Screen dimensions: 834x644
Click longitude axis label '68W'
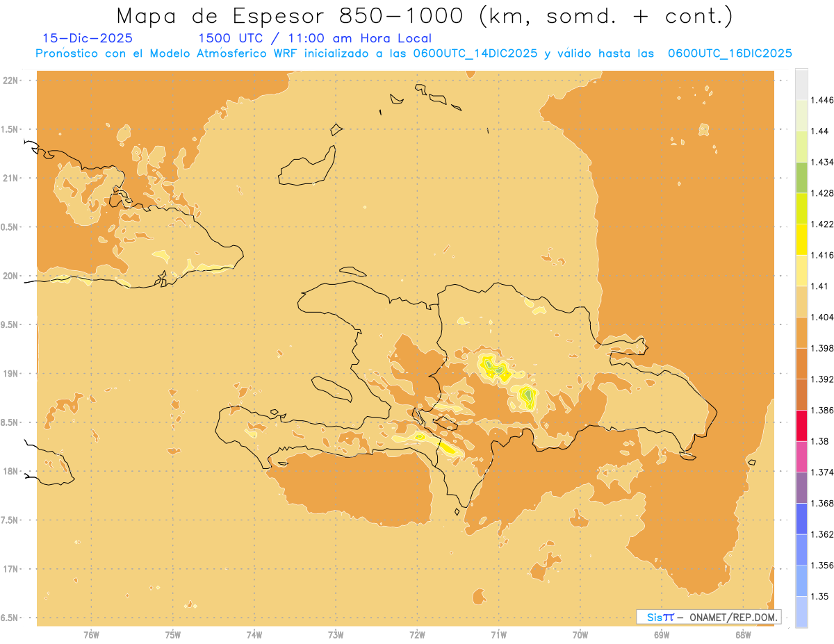(743, 634)
